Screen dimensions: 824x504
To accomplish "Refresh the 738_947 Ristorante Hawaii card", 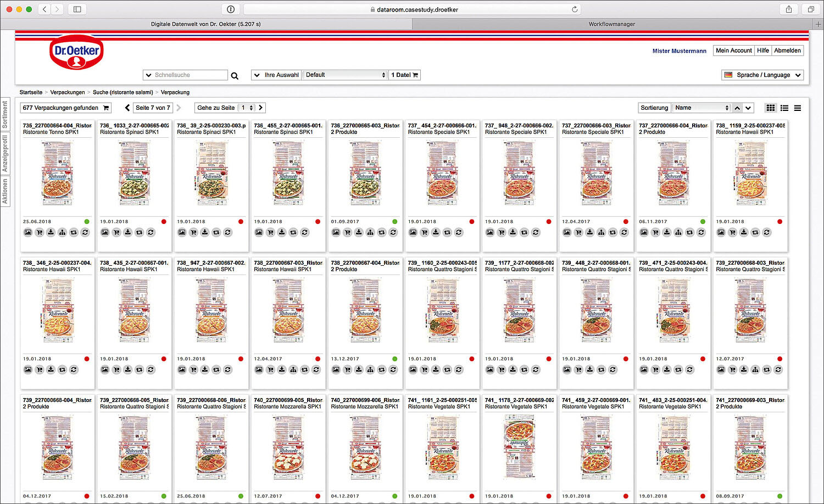I will (227, 369).
